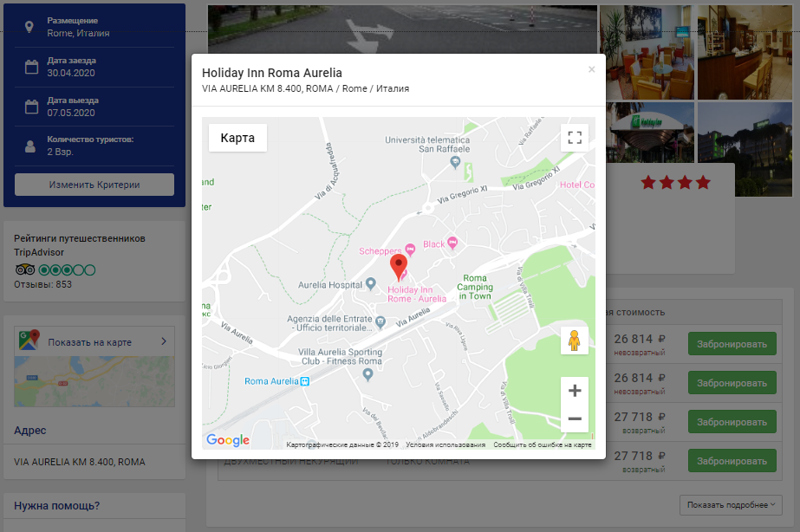Open the hotel bar counter photo
This screenshot has width=800, height=532.
(745, 52)
